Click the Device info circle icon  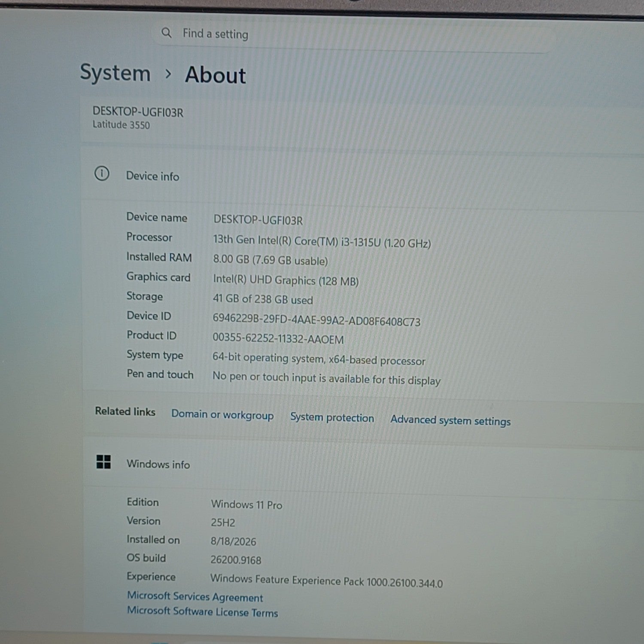[102, 174]
